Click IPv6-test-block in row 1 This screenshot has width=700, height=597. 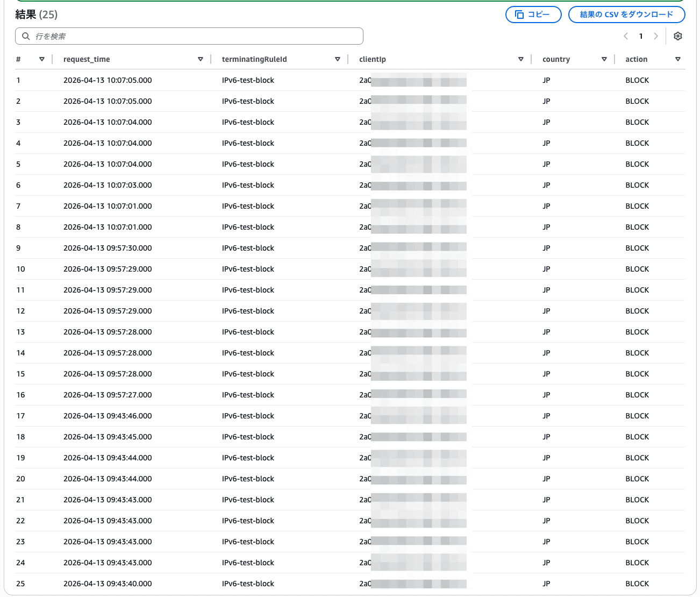[x=248, y=80]
